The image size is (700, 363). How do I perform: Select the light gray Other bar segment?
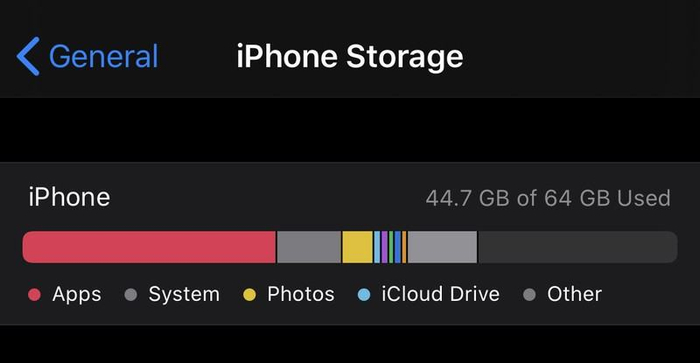coord(442,247)
